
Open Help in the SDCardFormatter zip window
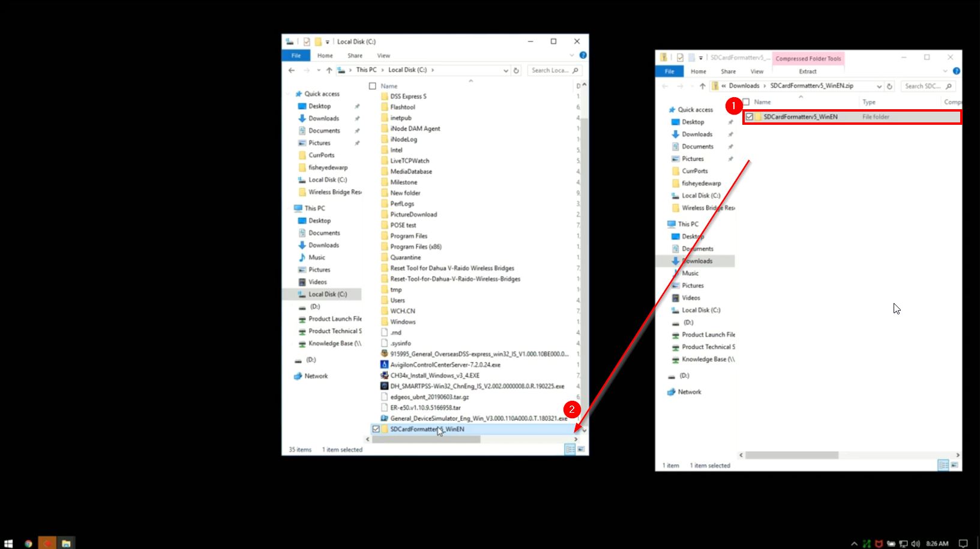pyautogui.click(x=957, y=71)
